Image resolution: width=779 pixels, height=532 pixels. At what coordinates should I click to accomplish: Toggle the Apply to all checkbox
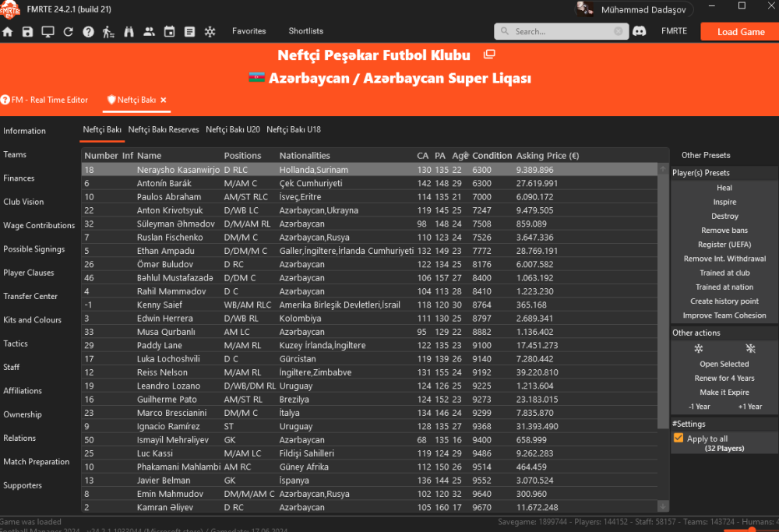coord(679,438)
